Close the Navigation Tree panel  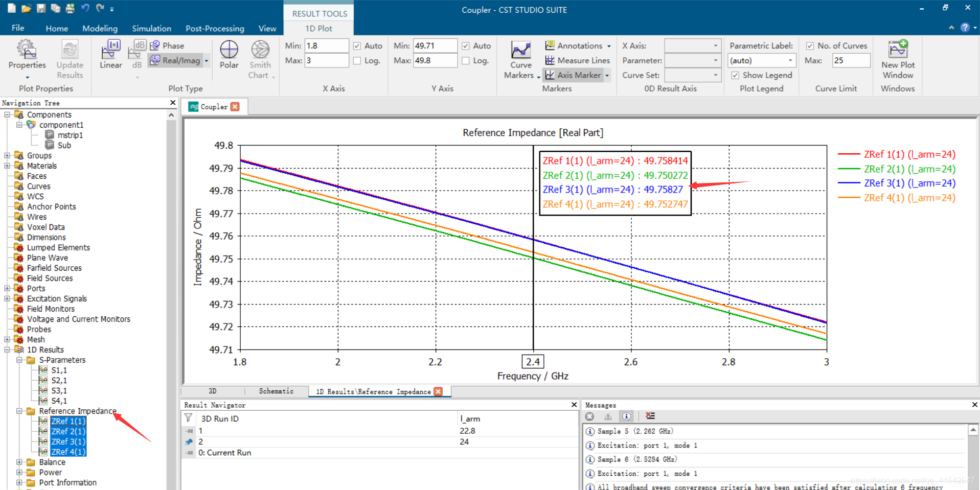click(x=173, y=103)
